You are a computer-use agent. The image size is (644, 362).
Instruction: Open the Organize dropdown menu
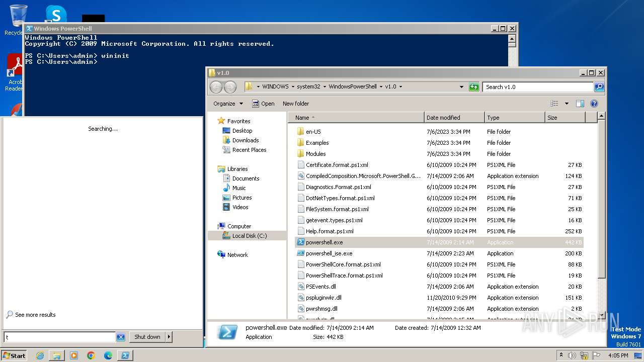tap(228, 104)
